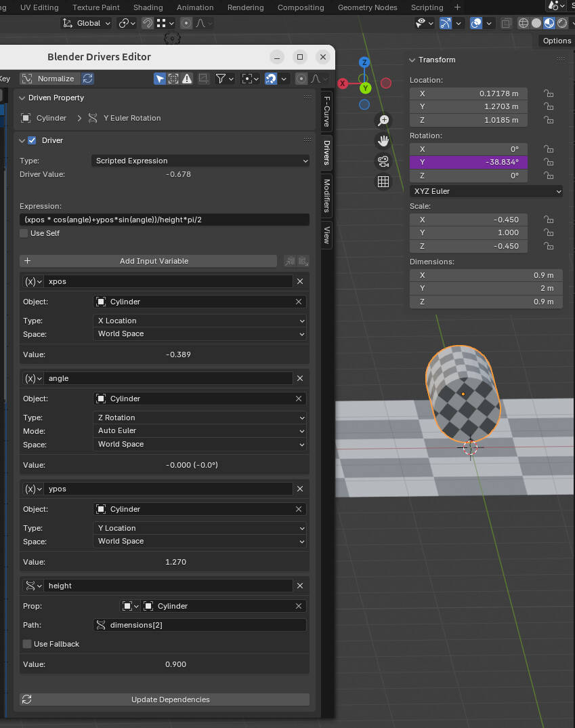575x728 pixels.
Task: Select the Zoom magnifier icon in the viewport
Action: point(383,119)
